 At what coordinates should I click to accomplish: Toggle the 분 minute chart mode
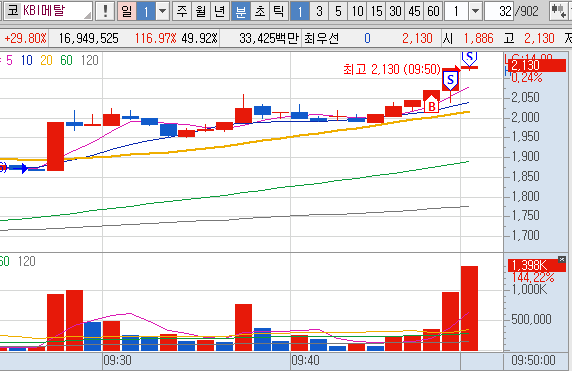[241, 11]
